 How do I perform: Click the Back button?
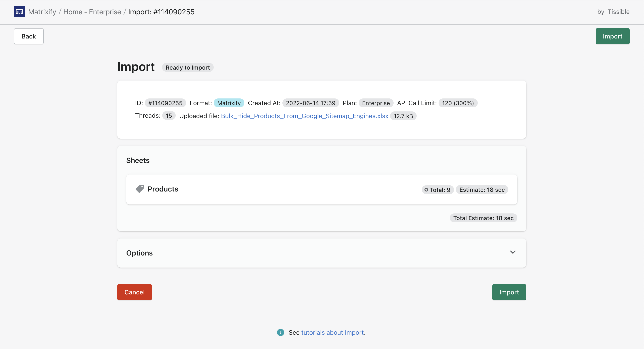[x=28, y=36]
